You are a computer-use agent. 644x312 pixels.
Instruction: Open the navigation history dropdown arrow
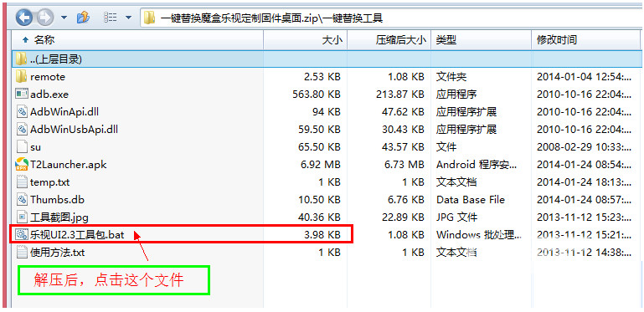64,18
